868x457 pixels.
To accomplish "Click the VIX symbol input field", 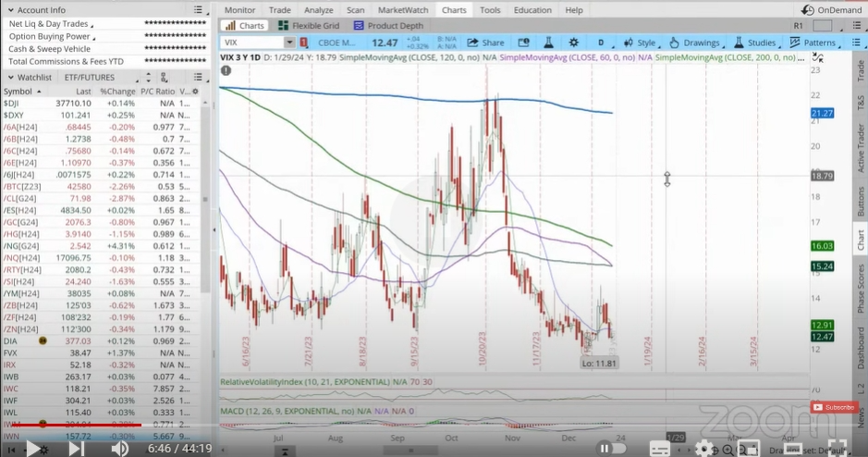I will point(252,43).
